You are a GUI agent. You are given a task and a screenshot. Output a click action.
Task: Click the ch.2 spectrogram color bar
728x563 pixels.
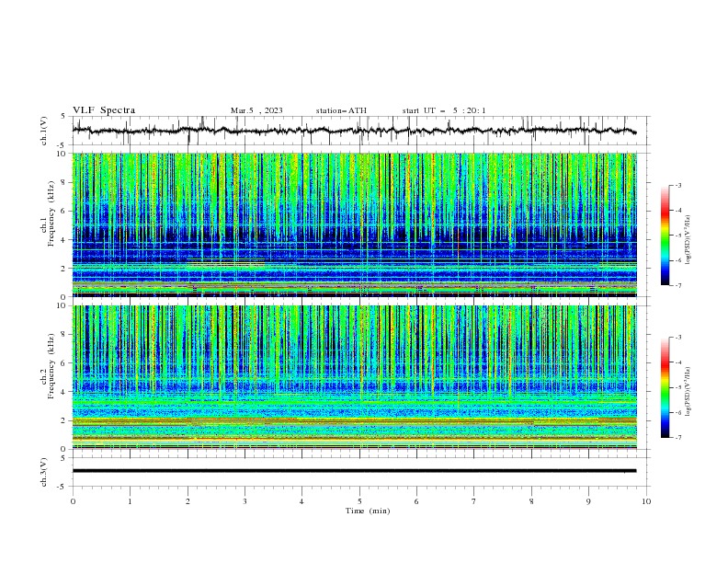[x=665, y=387]
